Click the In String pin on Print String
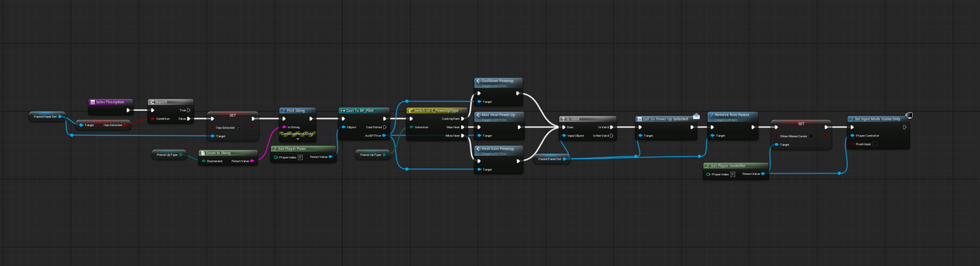Screen dimensions: 980x266 click(x=283, y=127)
